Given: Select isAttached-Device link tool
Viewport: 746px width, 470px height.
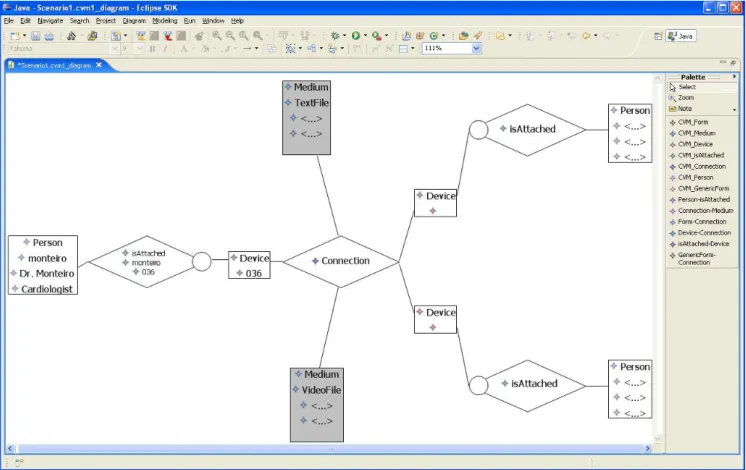Looking at the screenshot, I should 702,244.
